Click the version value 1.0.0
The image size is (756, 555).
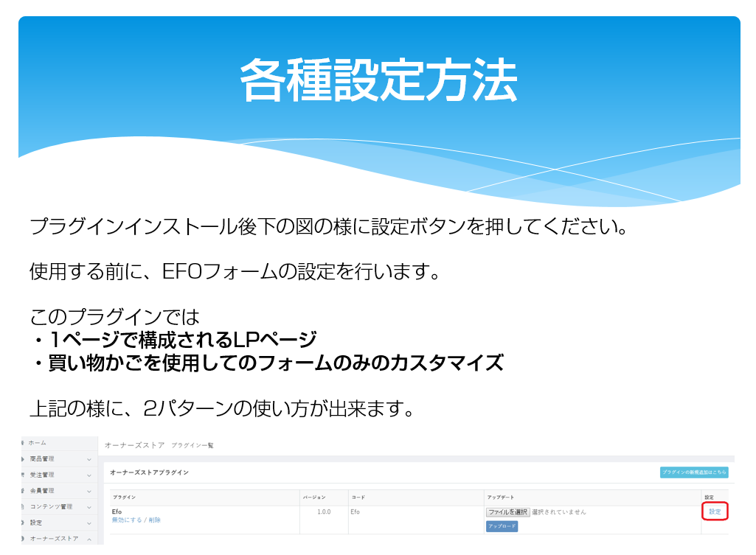coord(324,512)
